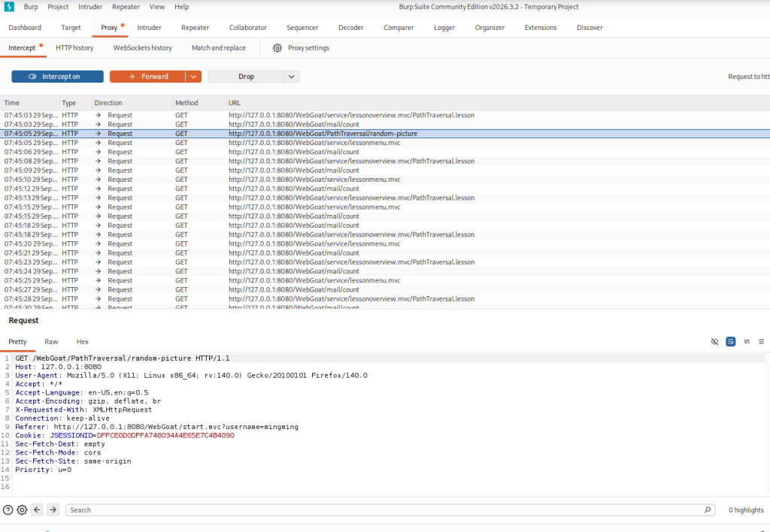
Task: Click the JSESSIONID cookie value in the request
Action: pyautogui.click(x=165, y=436)
